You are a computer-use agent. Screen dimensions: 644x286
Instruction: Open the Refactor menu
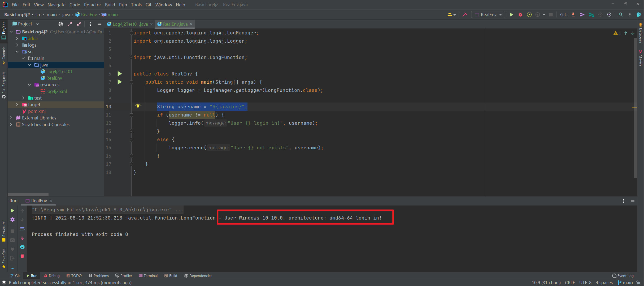[92, 5]
